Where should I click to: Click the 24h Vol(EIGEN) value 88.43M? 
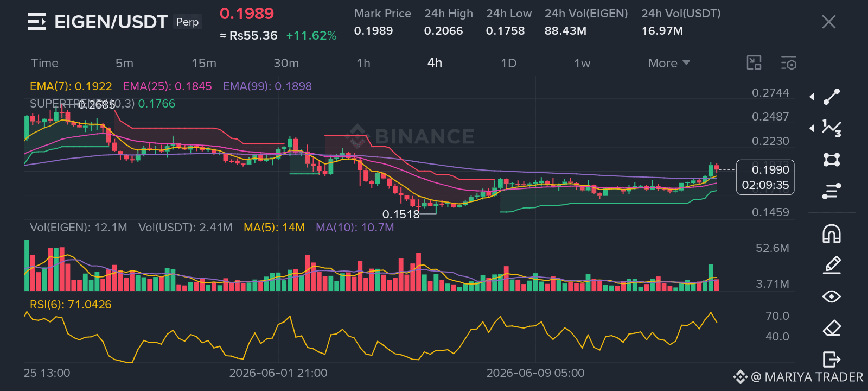pos(565,31)
